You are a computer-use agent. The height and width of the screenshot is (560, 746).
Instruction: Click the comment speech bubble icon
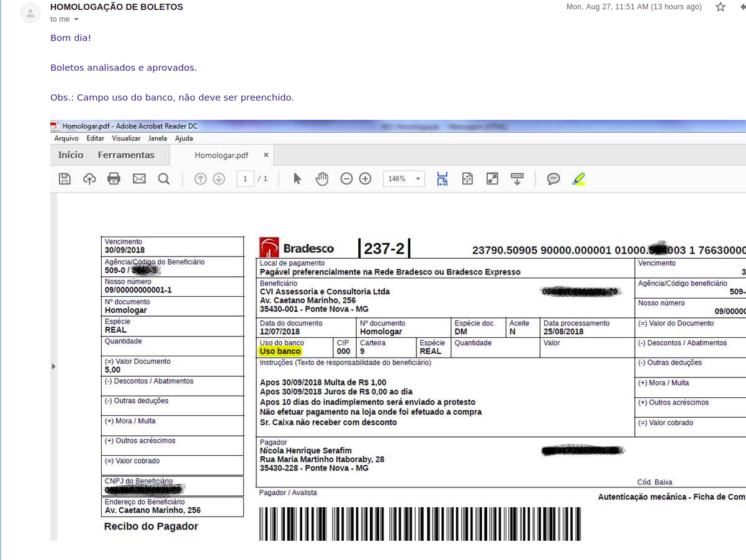[x=554, y=179]
